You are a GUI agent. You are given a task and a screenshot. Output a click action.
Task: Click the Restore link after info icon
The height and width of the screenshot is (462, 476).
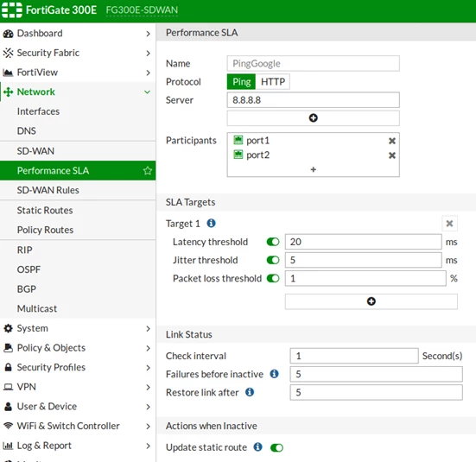pos(250,392)
